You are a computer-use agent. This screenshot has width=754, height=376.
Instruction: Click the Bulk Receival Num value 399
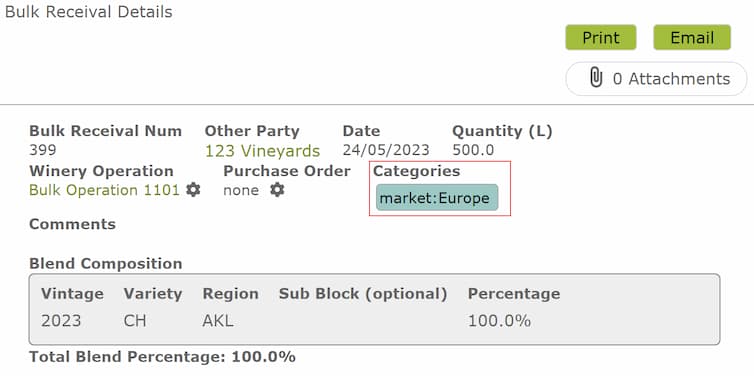coord(42,150)
